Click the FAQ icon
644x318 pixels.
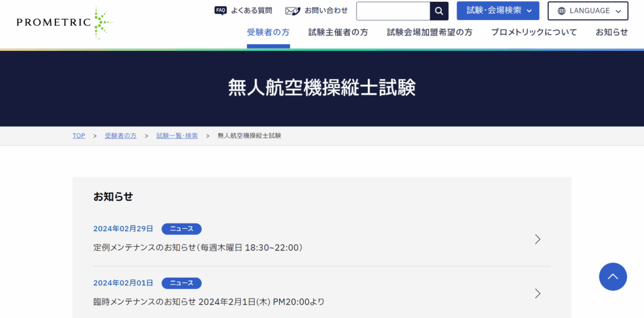(x=220, y=11)
